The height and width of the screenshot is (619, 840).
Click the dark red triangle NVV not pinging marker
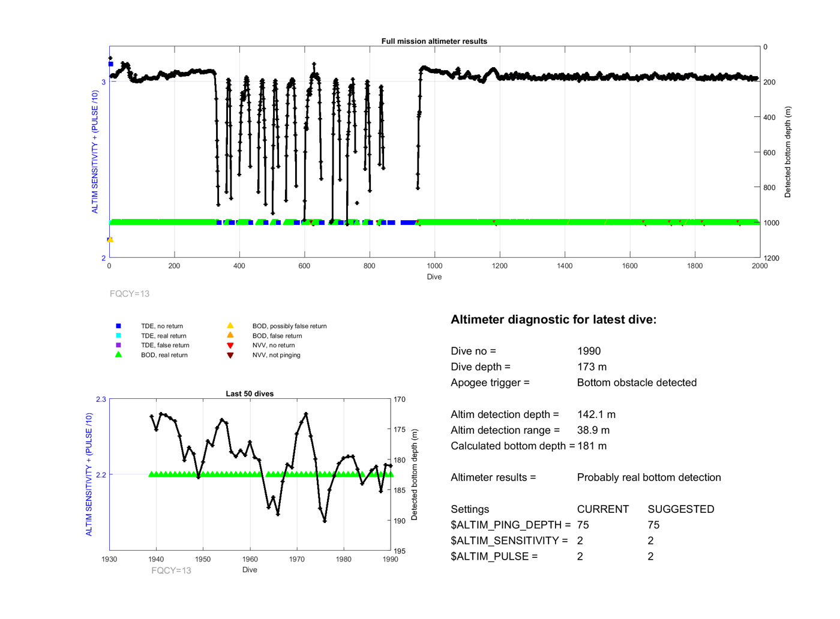tap(230, 355)
